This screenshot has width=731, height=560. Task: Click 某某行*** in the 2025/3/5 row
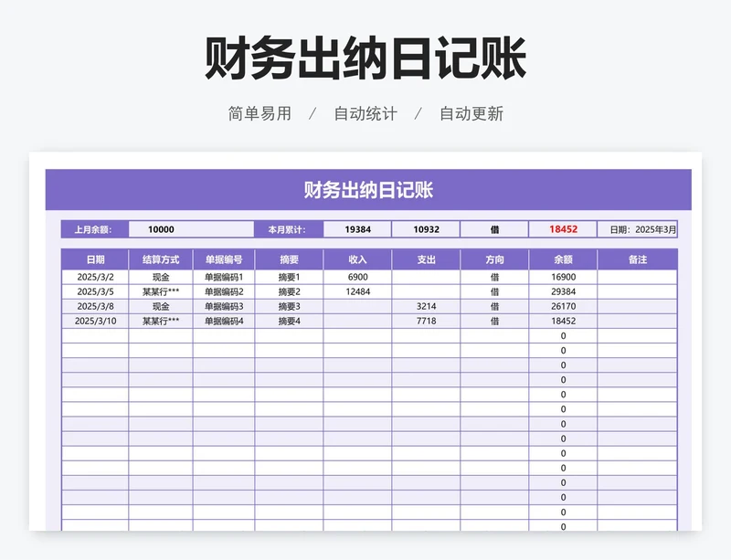(161, 292)
